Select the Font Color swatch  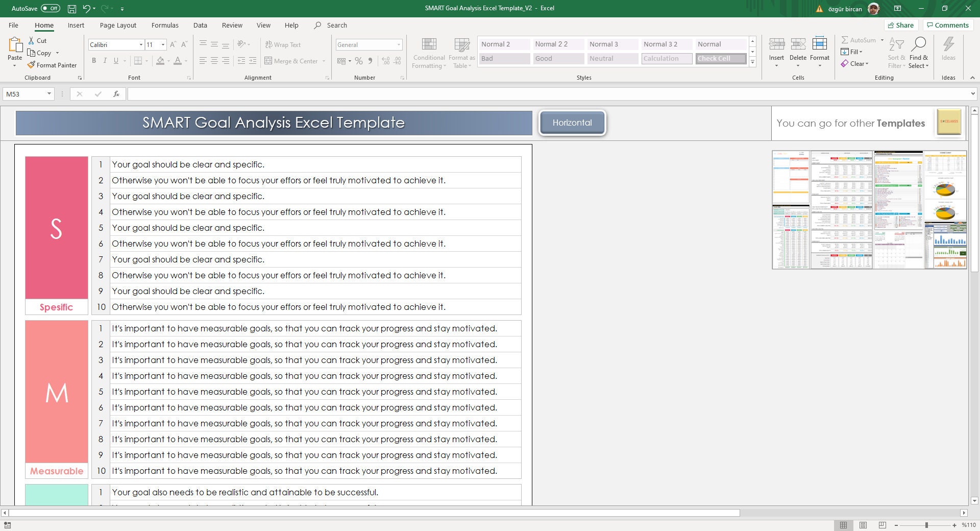pos(178,61)
